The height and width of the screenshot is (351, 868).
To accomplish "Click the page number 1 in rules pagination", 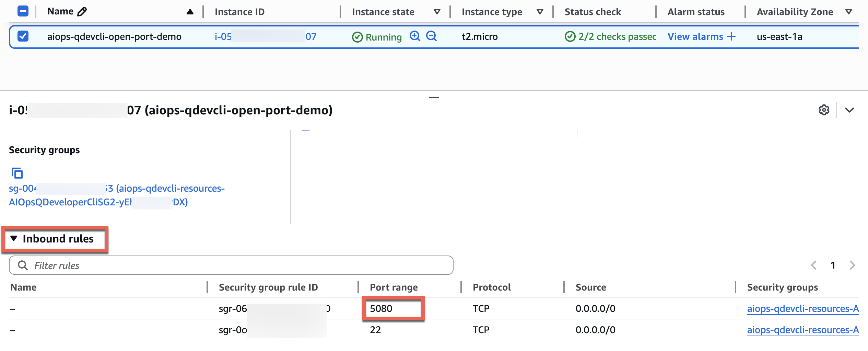I will pyautogui.click(x=833, y=265).
